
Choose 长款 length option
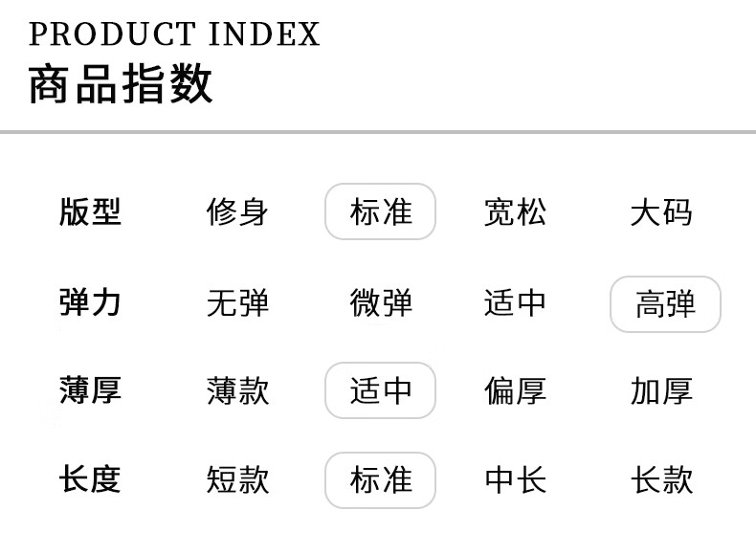click(x=661, y=479)
